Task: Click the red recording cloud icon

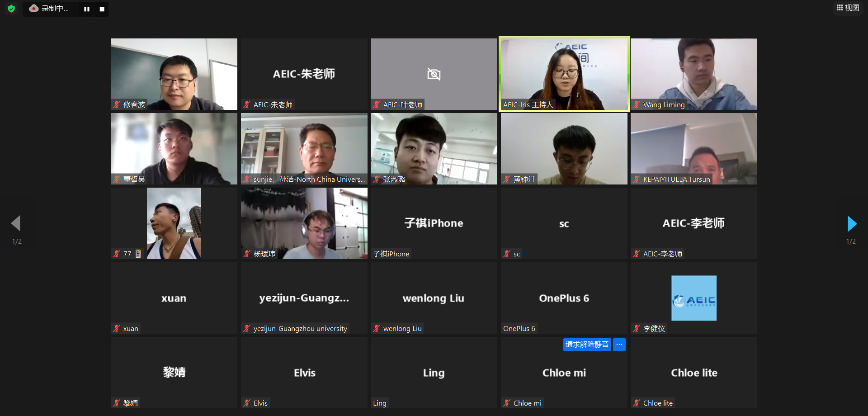Action: pyautogui.click(x=34, y=8)
